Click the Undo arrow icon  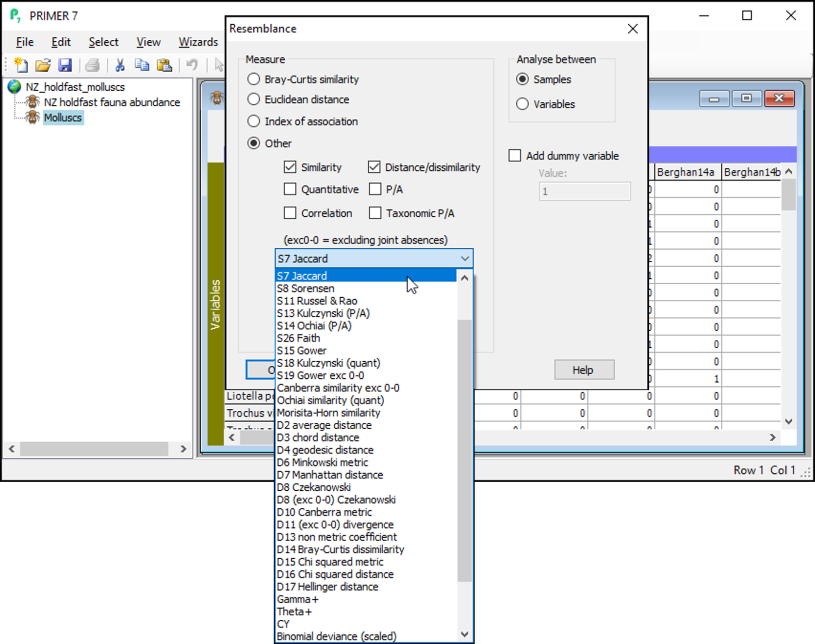coord(192,64)
